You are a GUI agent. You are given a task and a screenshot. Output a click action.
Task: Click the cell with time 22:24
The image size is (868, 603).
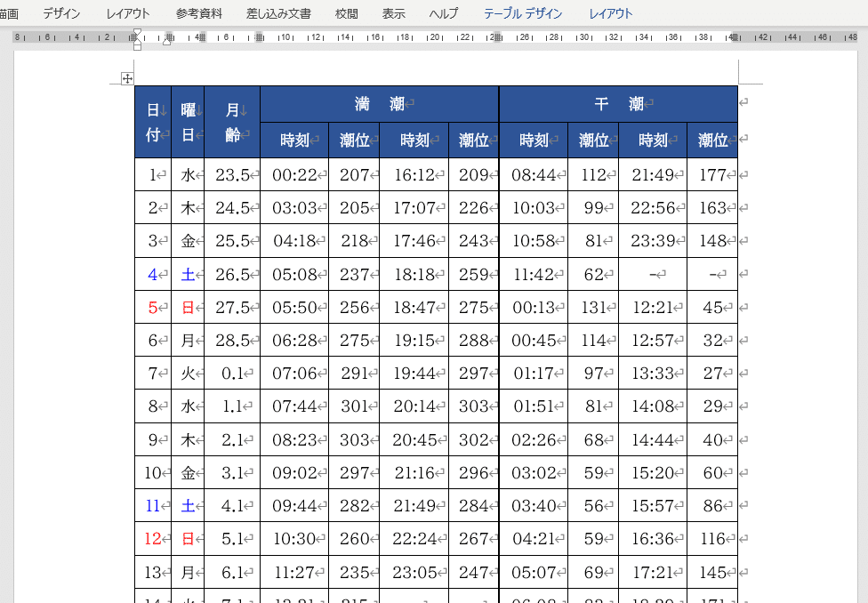point(414,539)
